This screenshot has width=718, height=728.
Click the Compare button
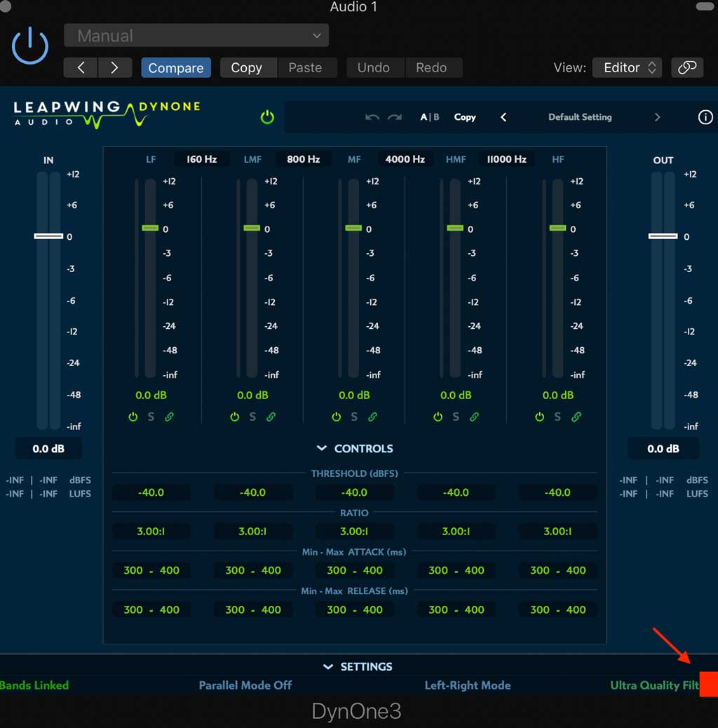(175, 67)
